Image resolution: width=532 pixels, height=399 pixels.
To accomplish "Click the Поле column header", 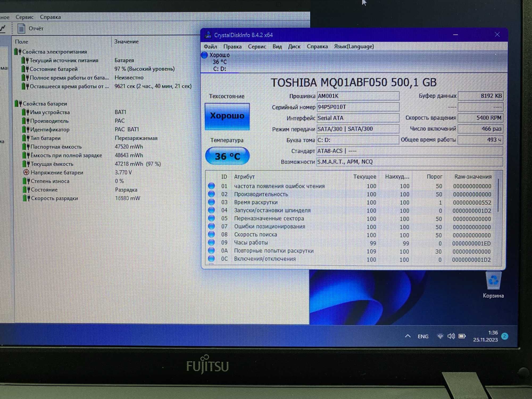I will point(22,42).
